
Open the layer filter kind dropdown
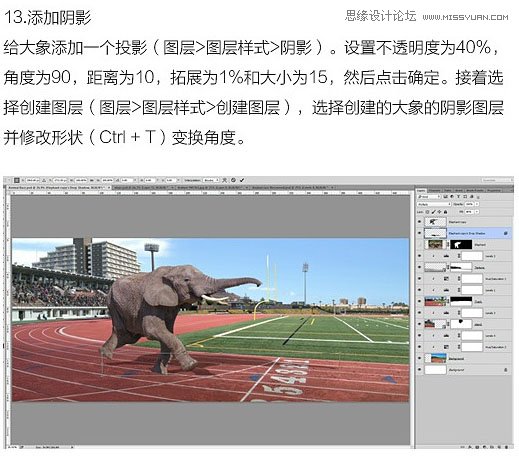tap(429, 197)
